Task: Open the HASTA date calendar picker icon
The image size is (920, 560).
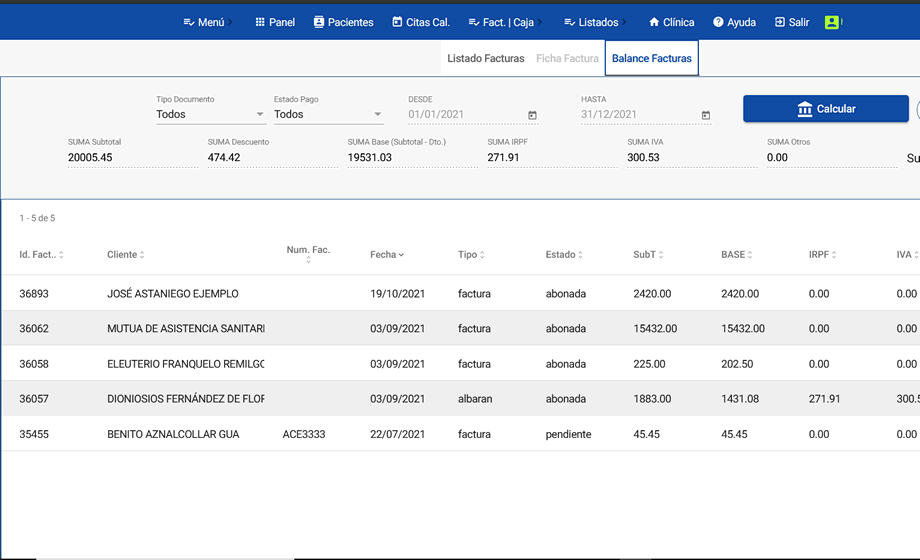Action: (x=706, y=115)
